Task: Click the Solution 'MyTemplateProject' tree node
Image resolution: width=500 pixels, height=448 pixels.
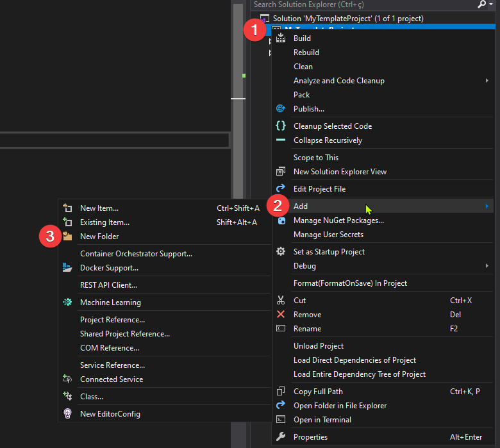Action: pos(348,19)
